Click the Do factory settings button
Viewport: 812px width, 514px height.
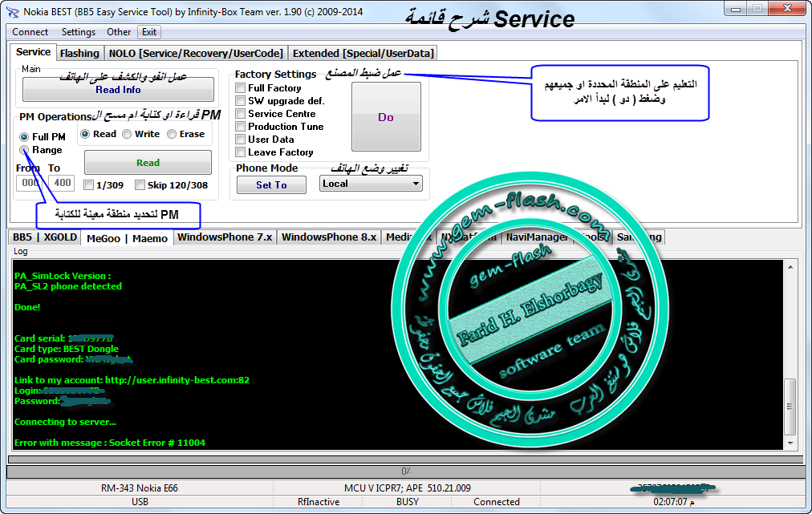point(386,117)
